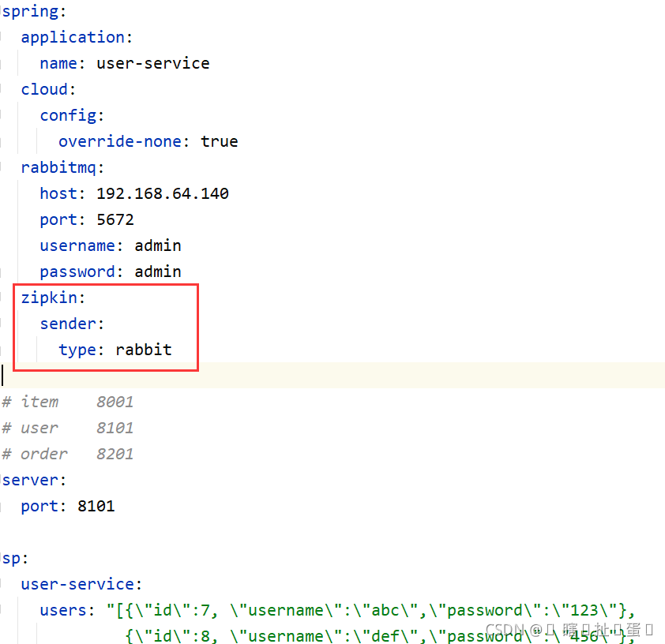Click the JSON line containing "abc"

370,611
